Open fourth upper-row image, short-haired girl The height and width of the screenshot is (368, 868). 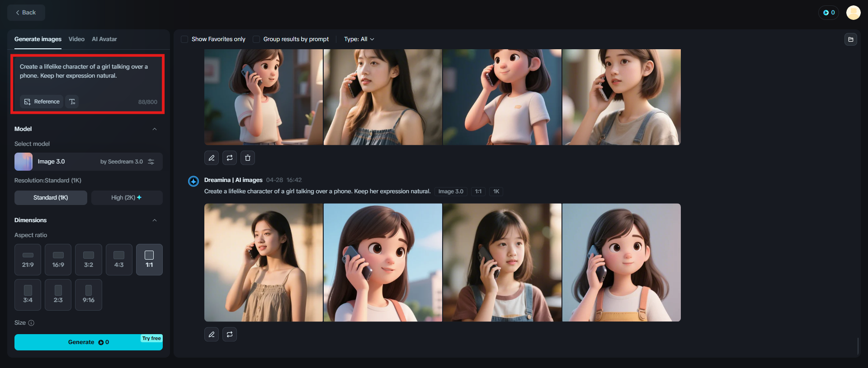[x=622, y=97]
